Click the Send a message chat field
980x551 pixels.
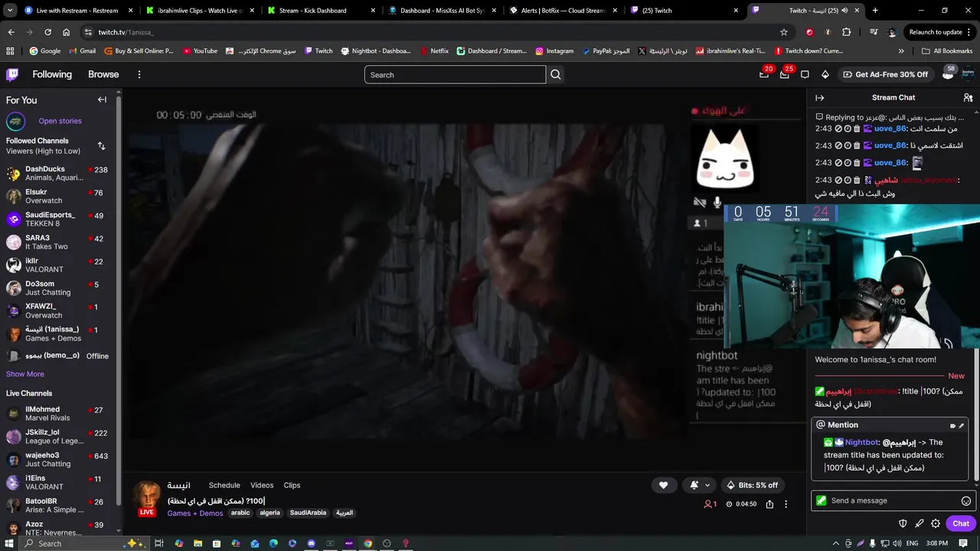893,500
